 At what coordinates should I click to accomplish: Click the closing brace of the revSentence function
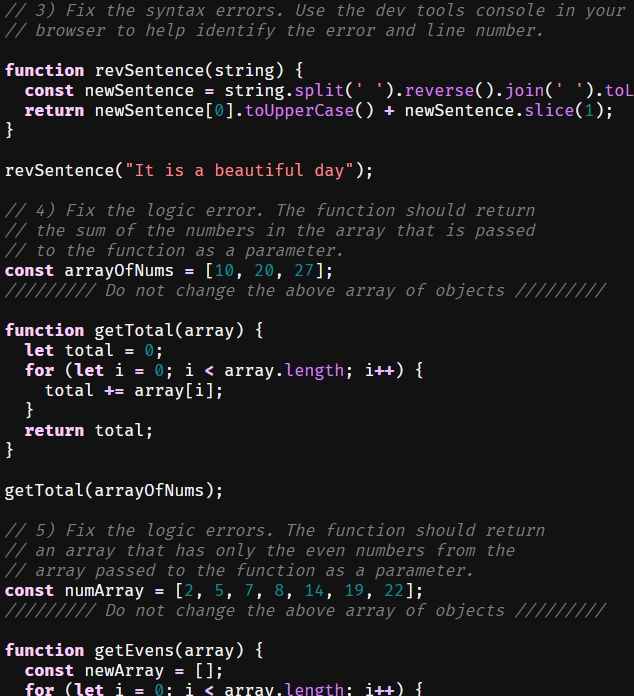(x=9, y=130)
